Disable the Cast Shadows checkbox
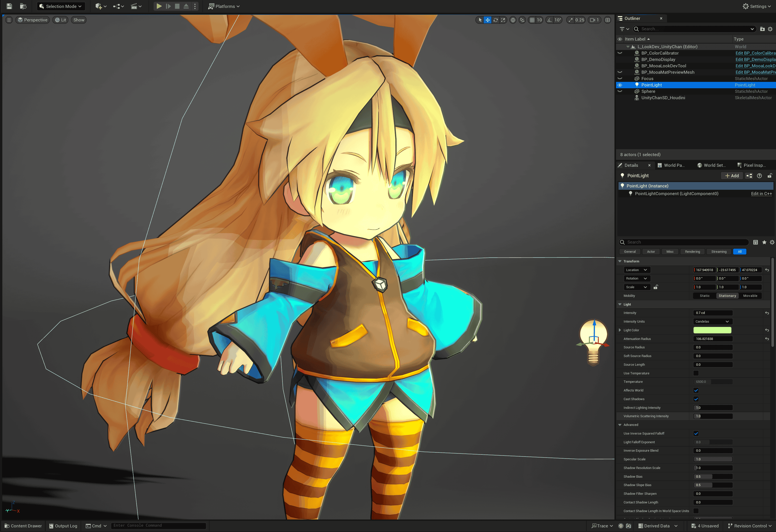Viewport: 776px width, 532px height. (x=696, y=399)
